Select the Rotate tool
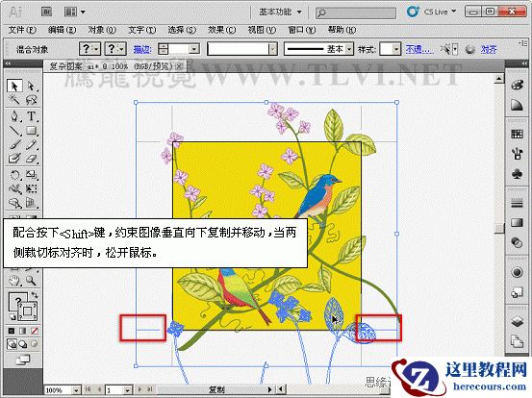Image resolution: width=532 pixels, height=398 pixels. [14, 175]
